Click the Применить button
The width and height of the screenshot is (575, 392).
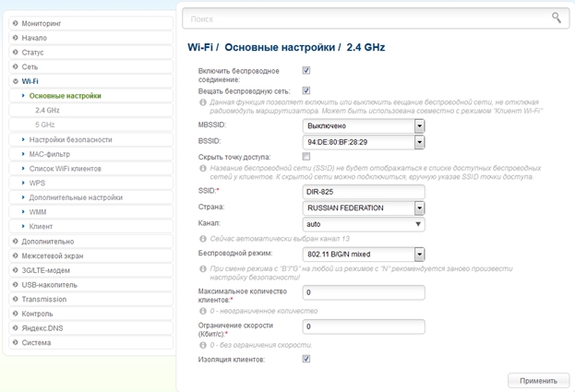(x=538, y=380)
